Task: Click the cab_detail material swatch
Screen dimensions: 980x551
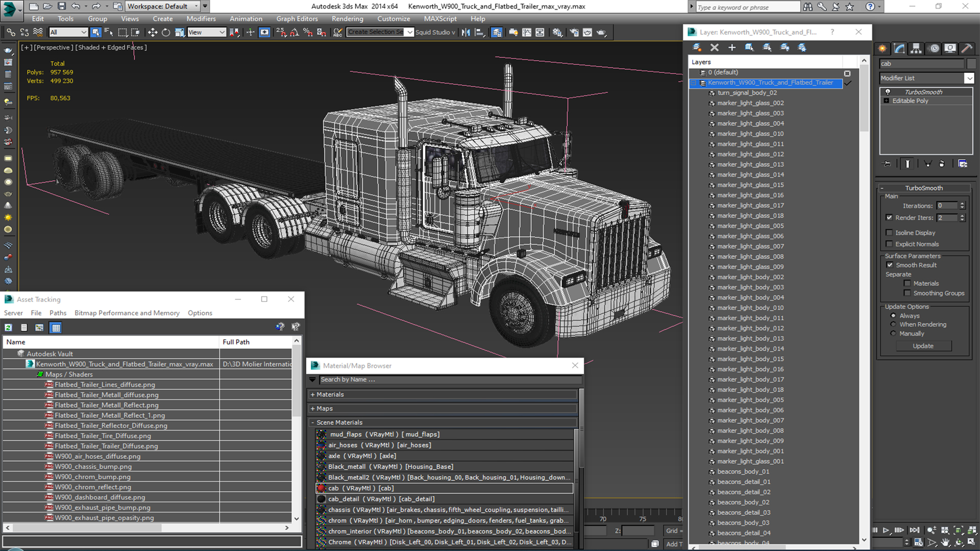Action: [321, 499]
